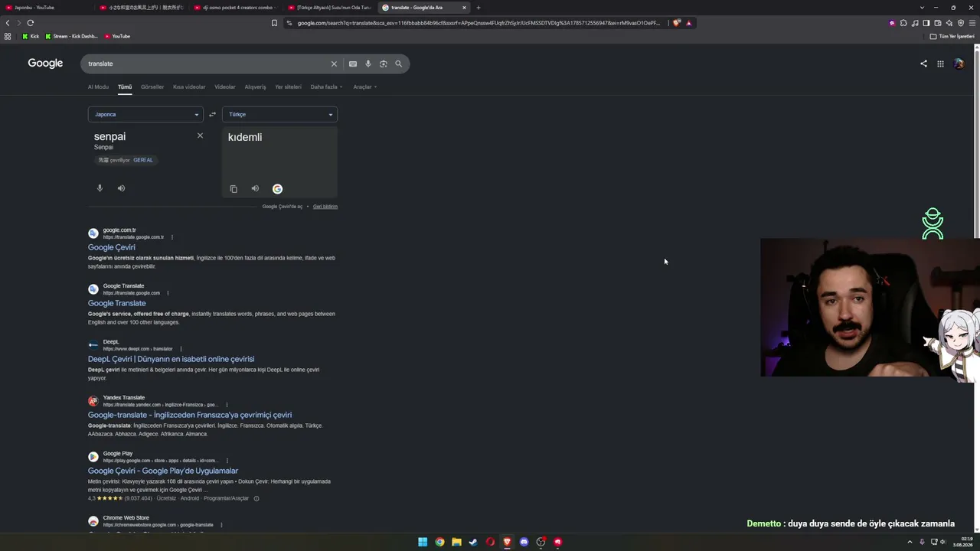Clear the Google search box

click(x=334, y=64)
